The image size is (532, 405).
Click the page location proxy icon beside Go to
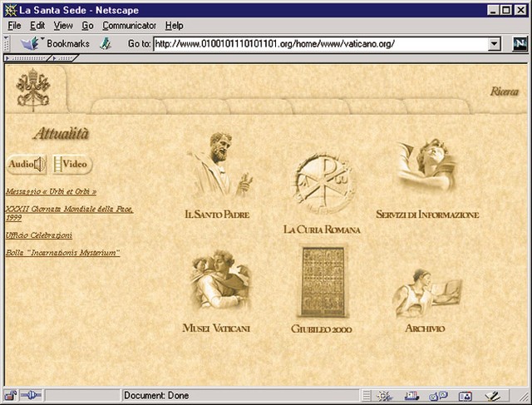tap(106, 44)
